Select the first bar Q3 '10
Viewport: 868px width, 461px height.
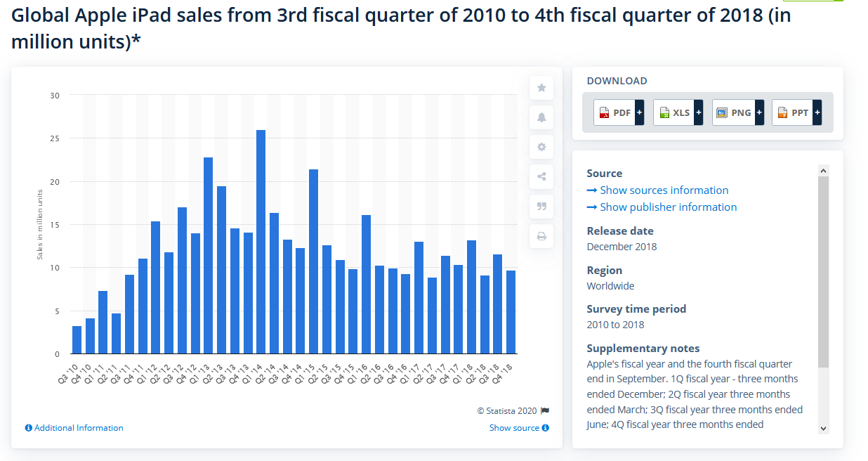(x=77, y=340)
